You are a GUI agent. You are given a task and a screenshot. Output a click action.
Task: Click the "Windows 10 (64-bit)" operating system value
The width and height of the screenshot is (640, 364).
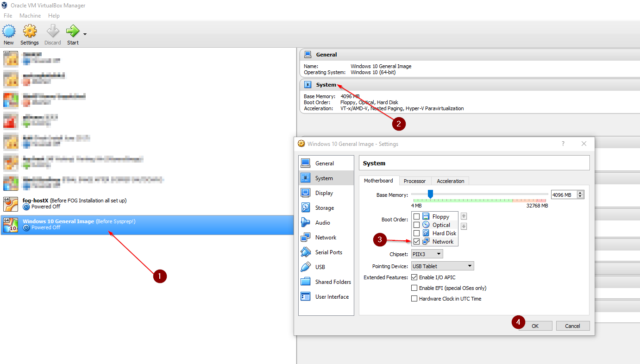[x=373, y=72]
